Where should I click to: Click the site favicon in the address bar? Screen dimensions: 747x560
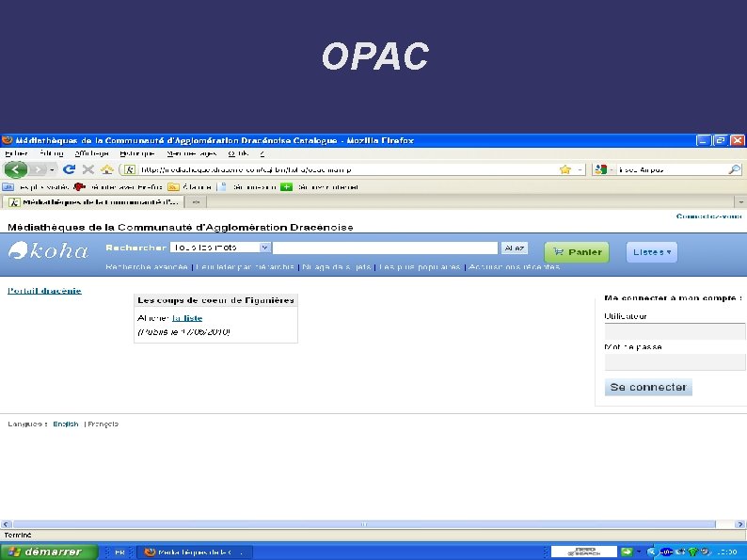129,169
